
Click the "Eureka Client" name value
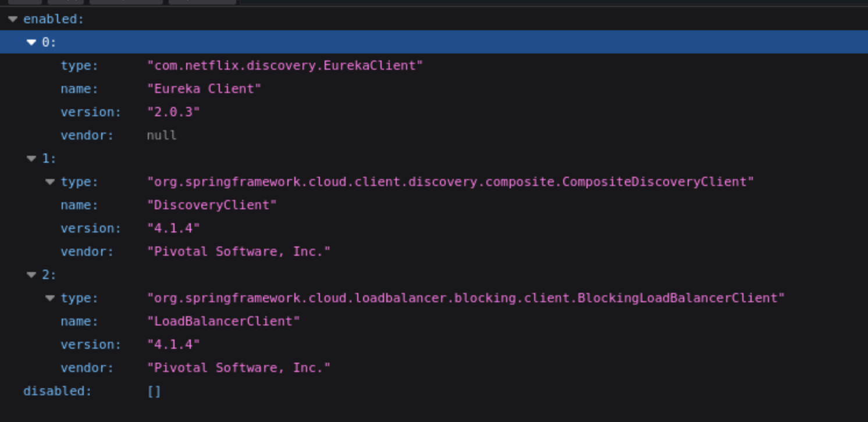tap(204, 89)
